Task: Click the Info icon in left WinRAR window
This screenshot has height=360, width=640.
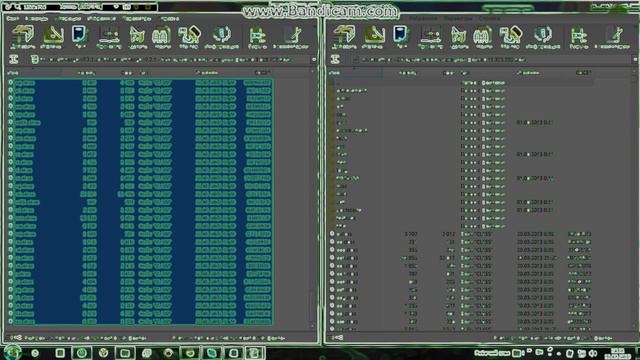Action: pyautogui.click(x=221, y=36)
